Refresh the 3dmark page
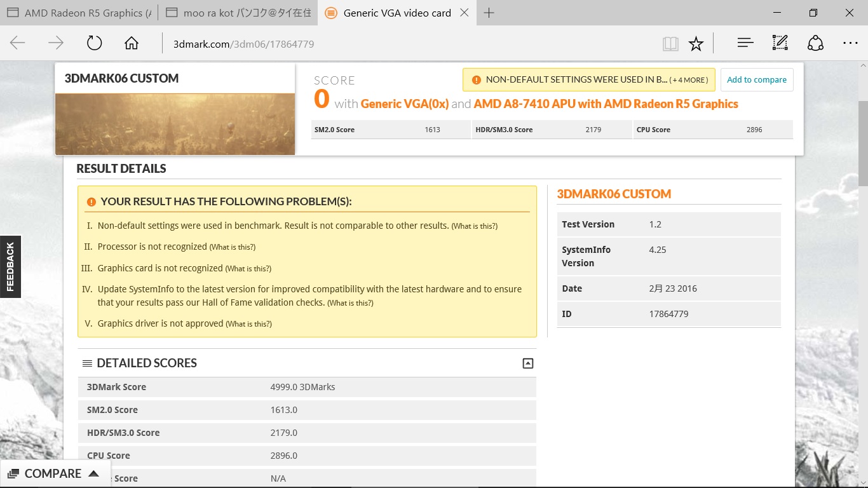 94,43
